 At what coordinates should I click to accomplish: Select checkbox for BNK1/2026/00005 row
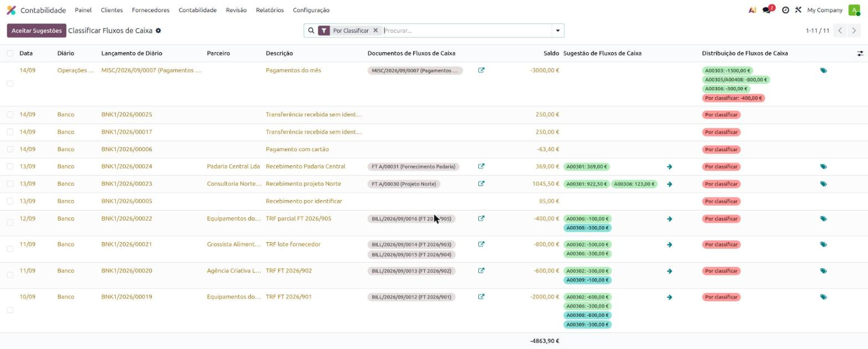(10, 201)
